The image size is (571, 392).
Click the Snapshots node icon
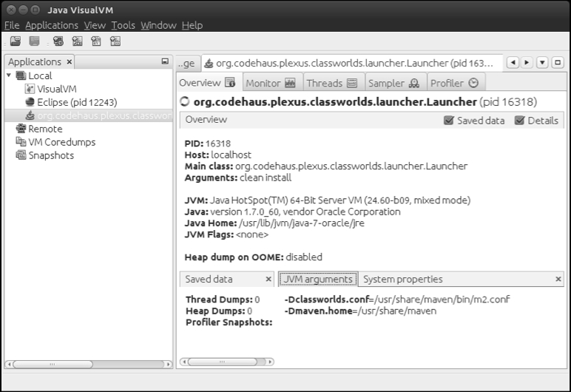pyautogui.click(x=21, y=155)
